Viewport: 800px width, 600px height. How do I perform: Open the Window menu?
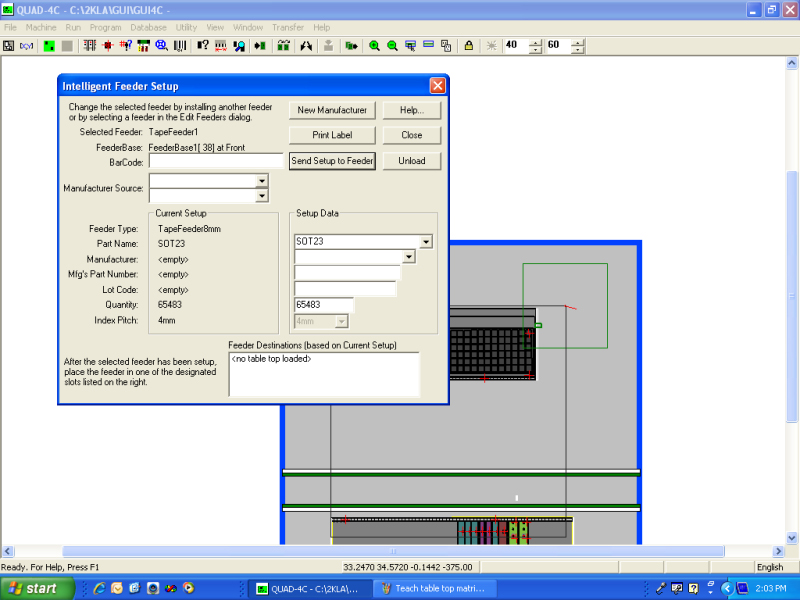pos(248,28)
